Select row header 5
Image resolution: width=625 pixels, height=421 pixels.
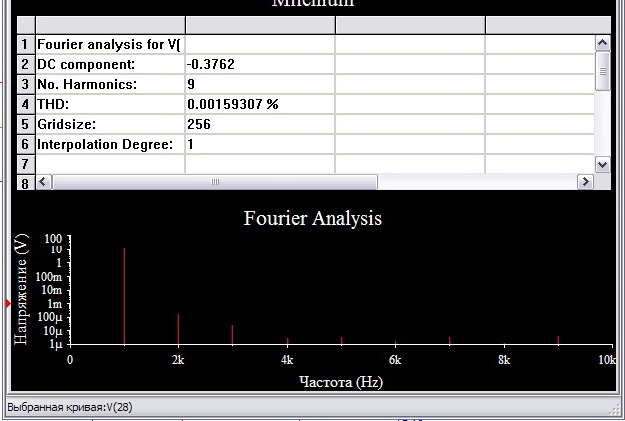point(26,124)
